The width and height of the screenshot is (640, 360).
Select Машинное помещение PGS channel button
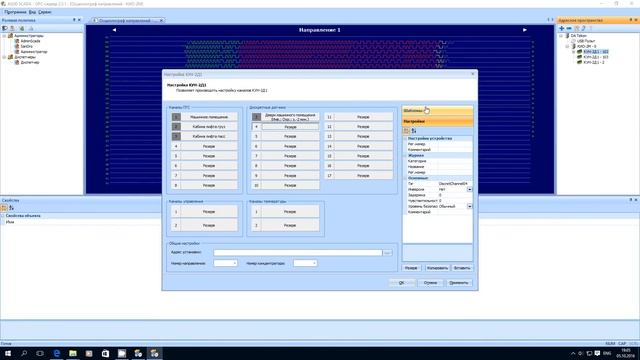pos(209,117)
